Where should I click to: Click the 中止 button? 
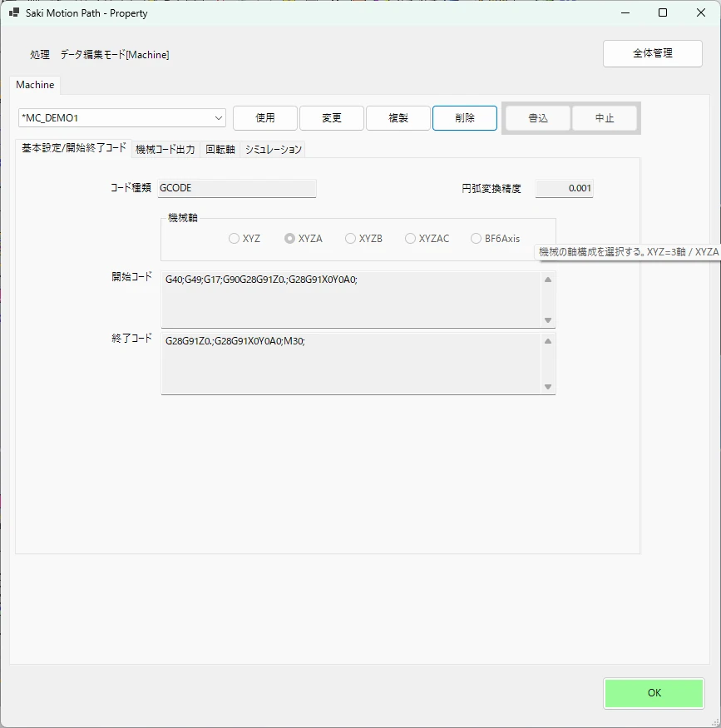click(605, 118)
